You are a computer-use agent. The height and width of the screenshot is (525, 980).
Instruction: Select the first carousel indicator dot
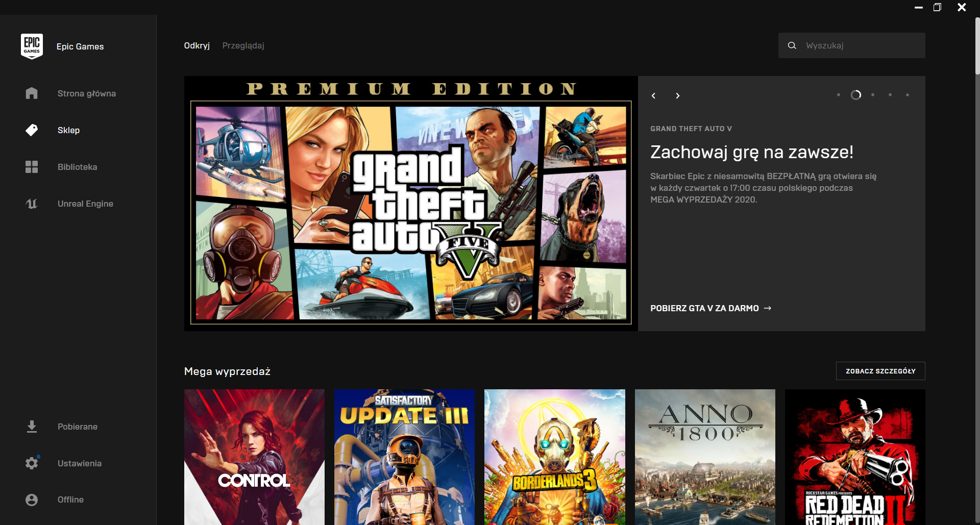pyautogui.click(x=838, y=95)
